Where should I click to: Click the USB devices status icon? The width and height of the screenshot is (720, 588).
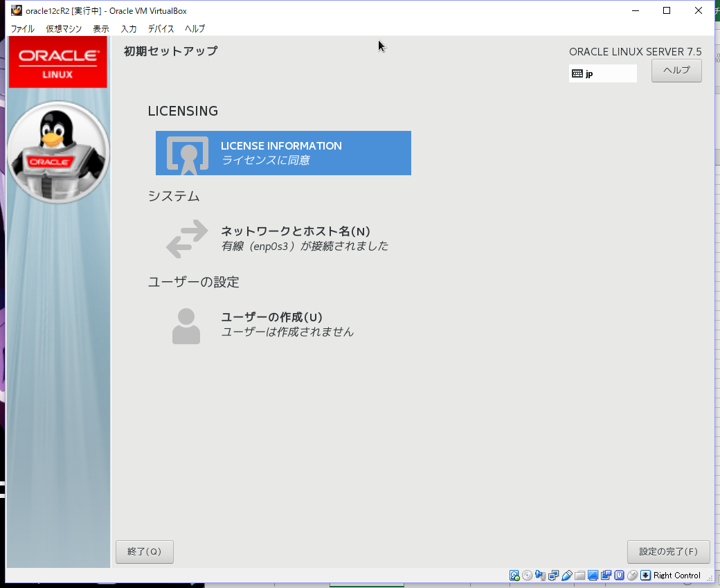pos(567,576)
